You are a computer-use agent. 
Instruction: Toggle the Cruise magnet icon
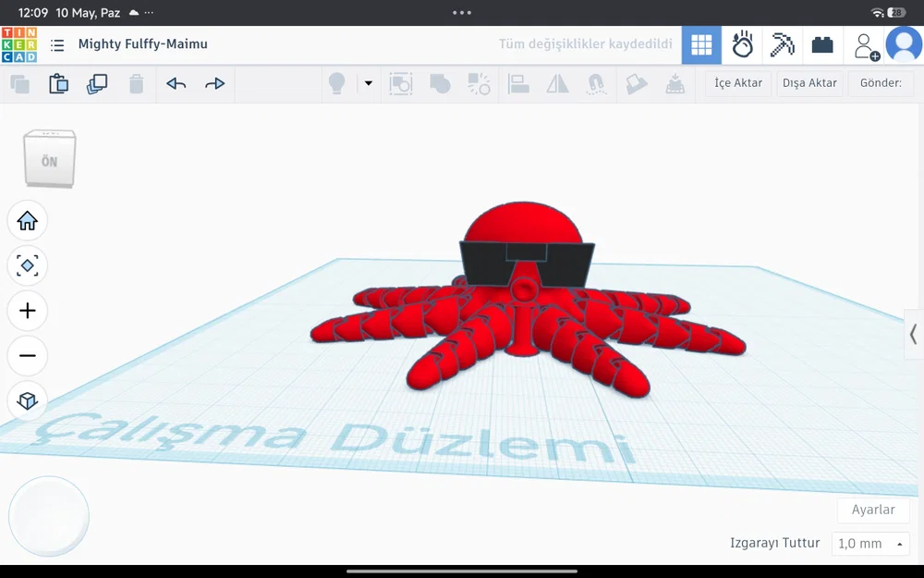pos(596,84)
